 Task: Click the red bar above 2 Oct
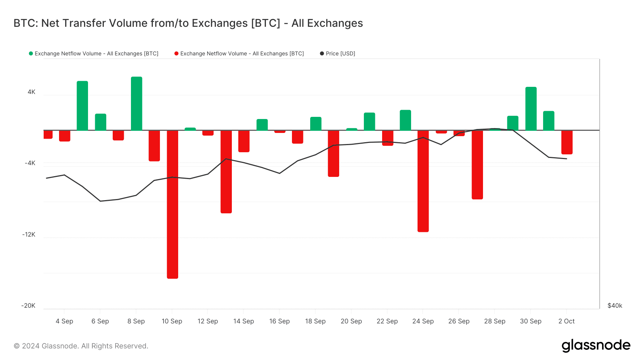point(567,142)
